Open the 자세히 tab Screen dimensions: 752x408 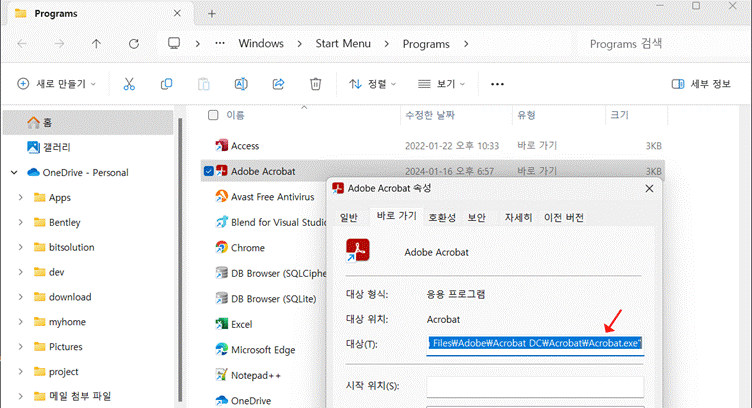coord(518,218)
